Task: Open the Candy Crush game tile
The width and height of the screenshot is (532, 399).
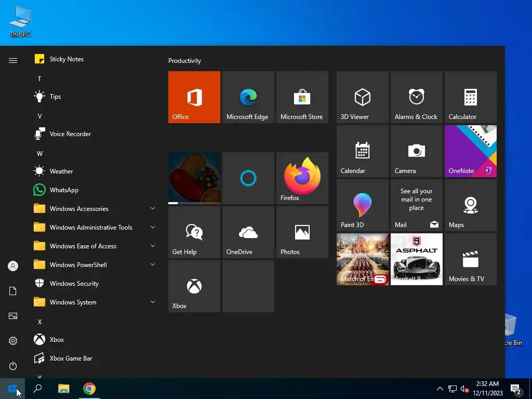Action: point(194,178)
